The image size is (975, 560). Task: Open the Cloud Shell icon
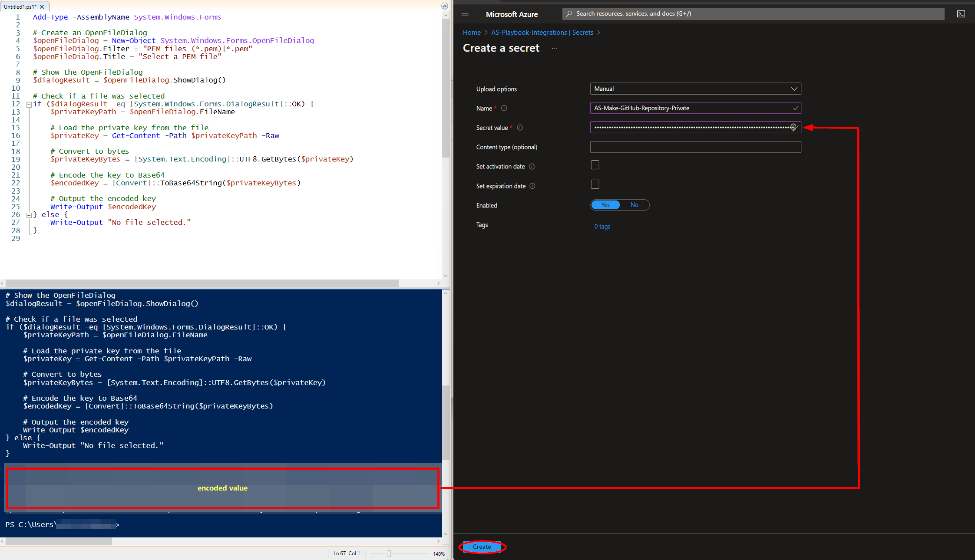(961, 14)
